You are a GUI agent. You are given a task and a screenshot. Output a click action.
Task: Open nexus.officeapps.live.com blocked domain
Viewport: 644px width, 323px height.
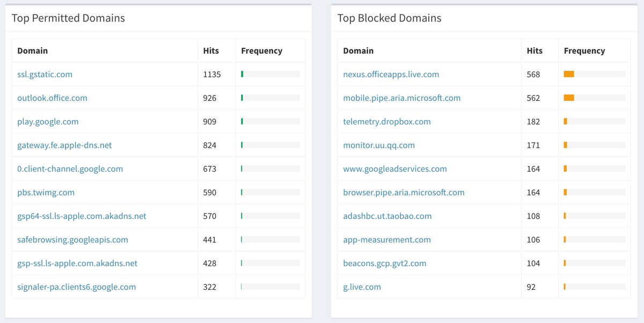pyautogui.click(x=391, y=75)
